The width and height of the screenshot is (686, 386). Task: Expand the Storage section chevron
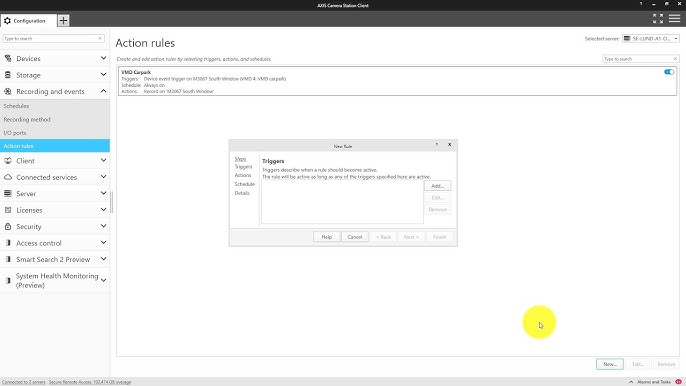tap(103, 74)
